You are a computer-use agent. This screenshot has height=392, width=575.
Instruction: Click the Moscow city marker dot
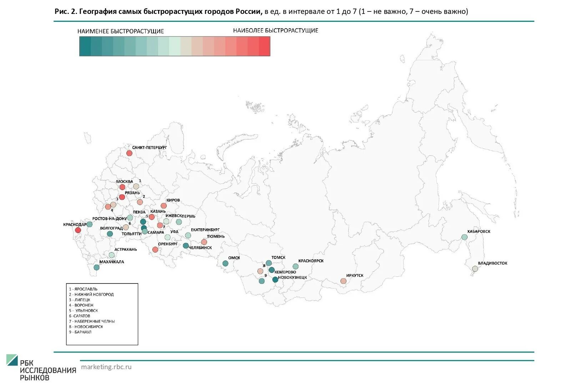pyautogui.click(x=122, y=187)
